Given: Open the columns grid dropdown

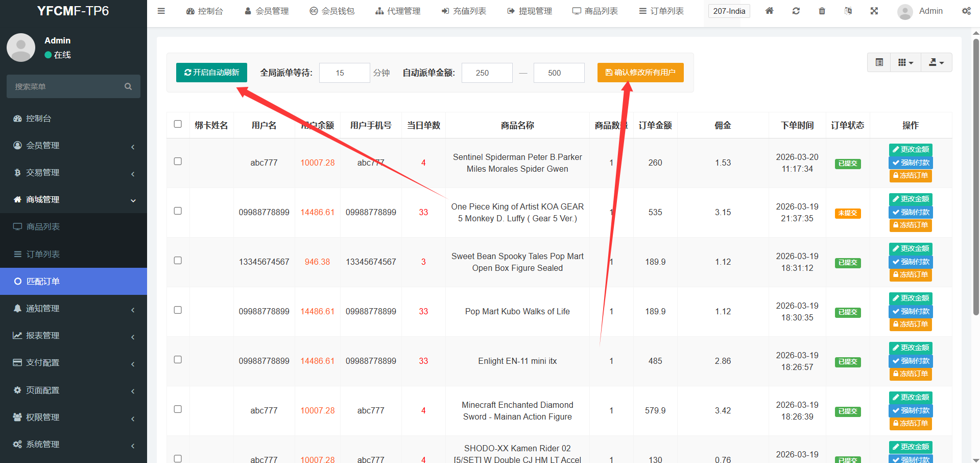Looking at the screenshot, I should click(x=905, y=62).
